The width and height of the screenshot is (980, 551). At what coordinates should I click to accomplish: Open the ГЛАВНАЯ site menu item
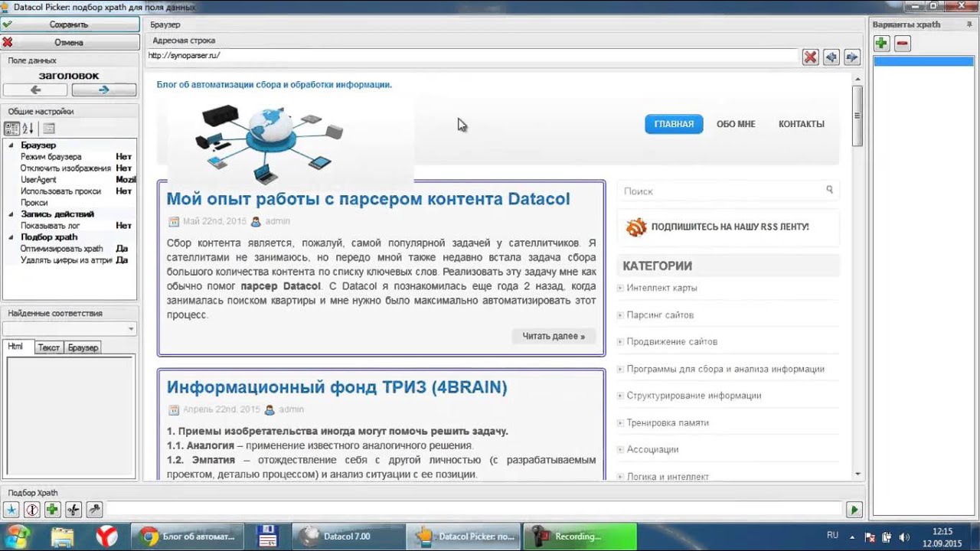coord(674,124)
